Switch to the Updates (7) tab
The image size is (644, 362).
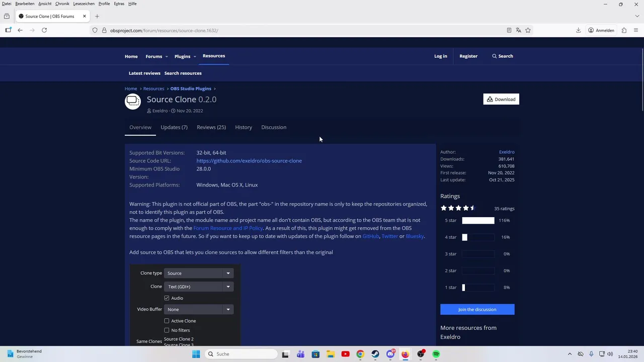coord(174,127)
